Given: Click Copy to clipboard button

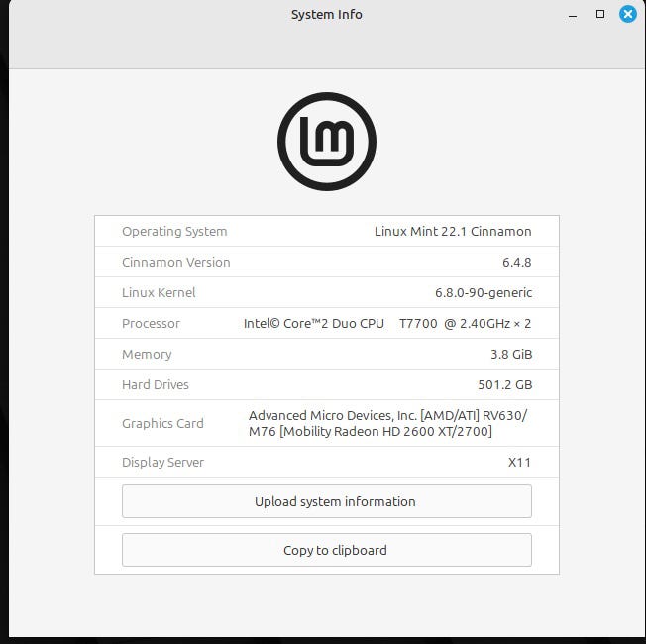Looking at the screenshot, I should [327, 550].
